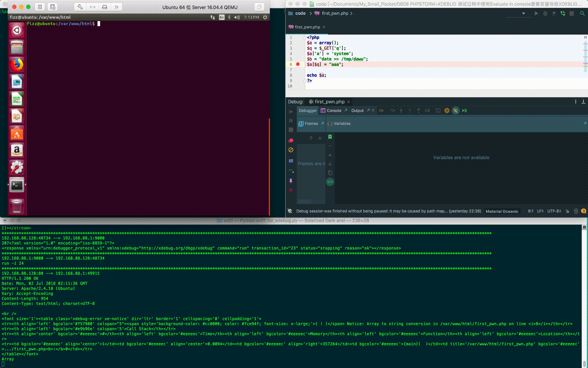Collapse the PHP code block at line 1
This screenshot has width=588, height=368.
[304, 38]
